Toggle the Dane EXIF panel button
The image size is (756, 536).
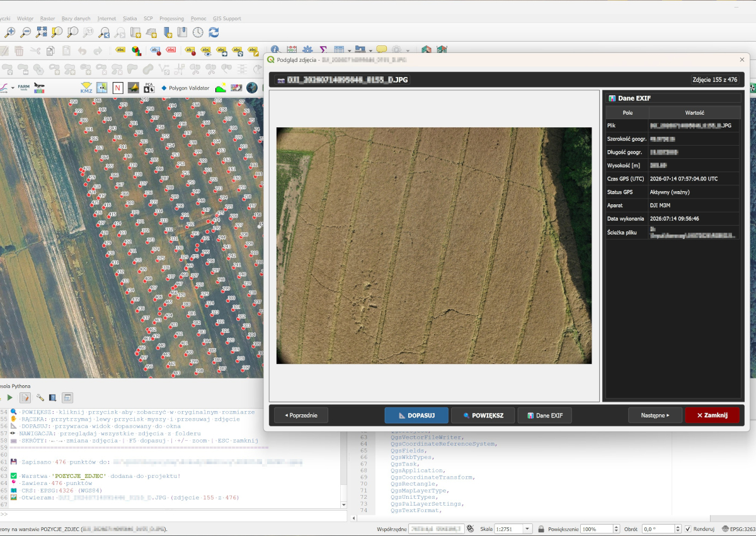[x=544, y=415]
